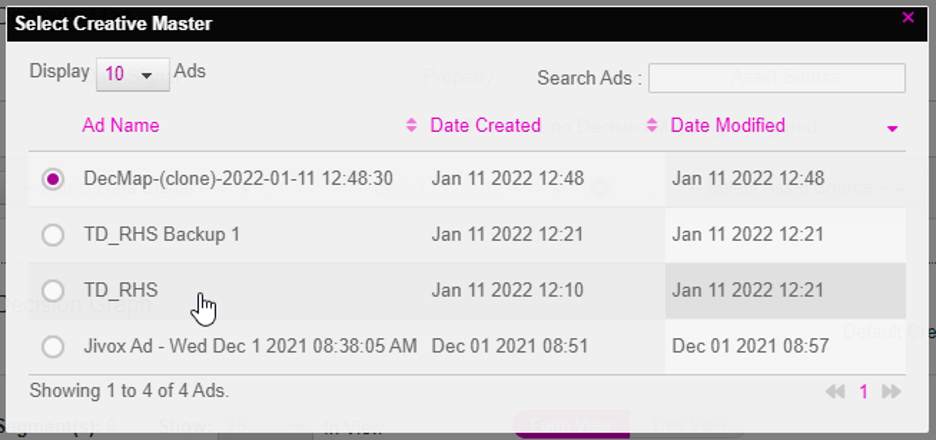Close the Select Creative Master dialog
The width and height of the screenshot is (936, 440).
pos(908,17)
